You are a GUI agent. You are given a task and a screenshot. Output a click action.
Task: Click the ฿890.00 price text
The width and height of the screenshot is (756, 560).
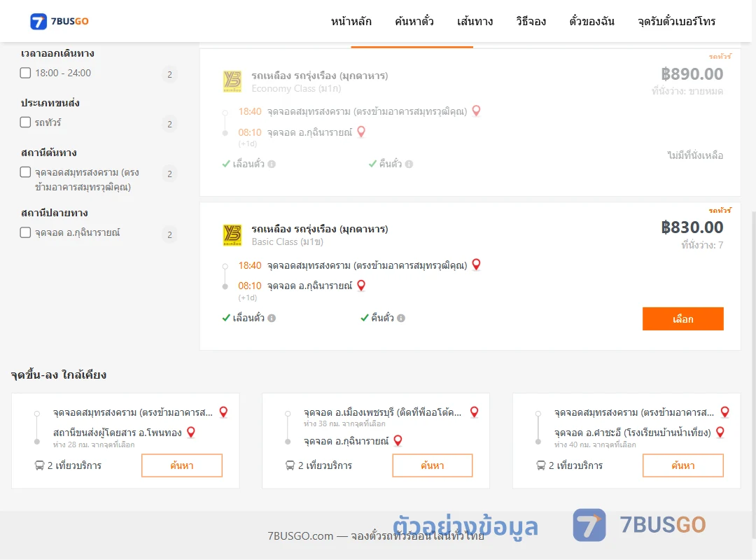[692, 73]
